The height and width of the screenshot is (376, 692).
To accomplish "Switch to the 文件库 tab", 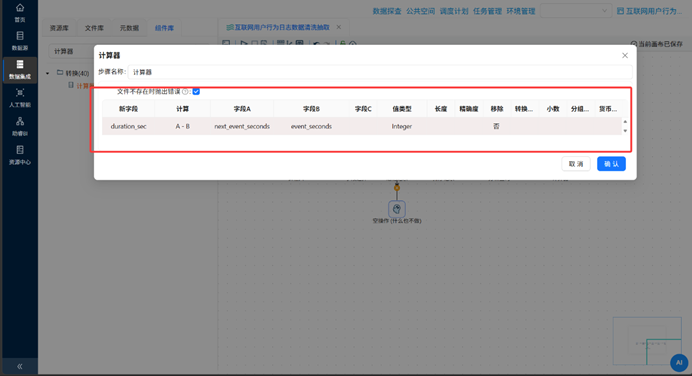I will [x=94, y=28].
